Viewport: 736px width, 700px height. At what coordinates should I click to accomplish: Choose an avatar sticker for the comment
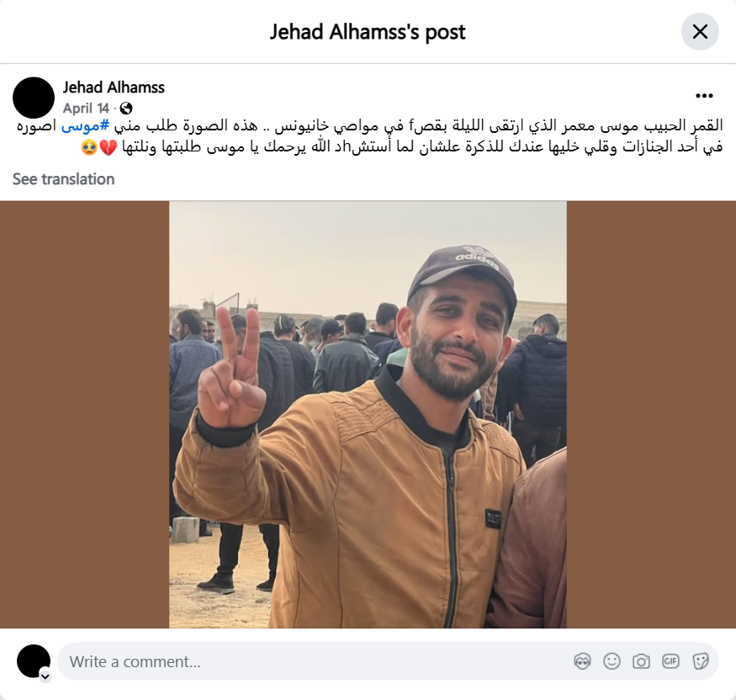click(x=582, y=661)
